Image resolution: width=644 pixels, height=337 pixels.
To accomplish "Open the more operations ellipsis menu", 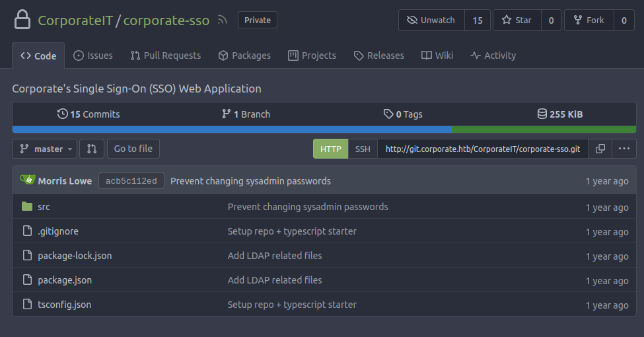I will pos(624,149).
